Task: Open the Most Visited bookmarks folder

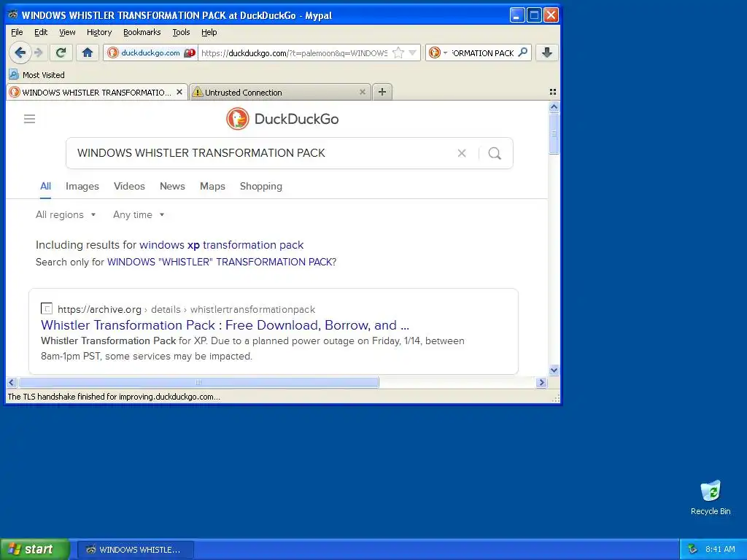Action: (x=36, y=75)
